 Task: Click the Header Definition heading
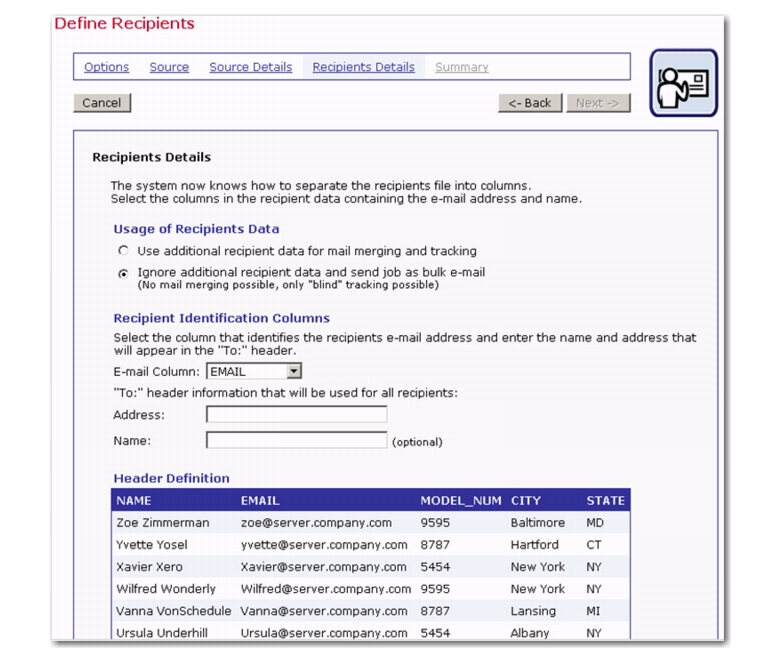pyautogui.click(x=171, y=479)
